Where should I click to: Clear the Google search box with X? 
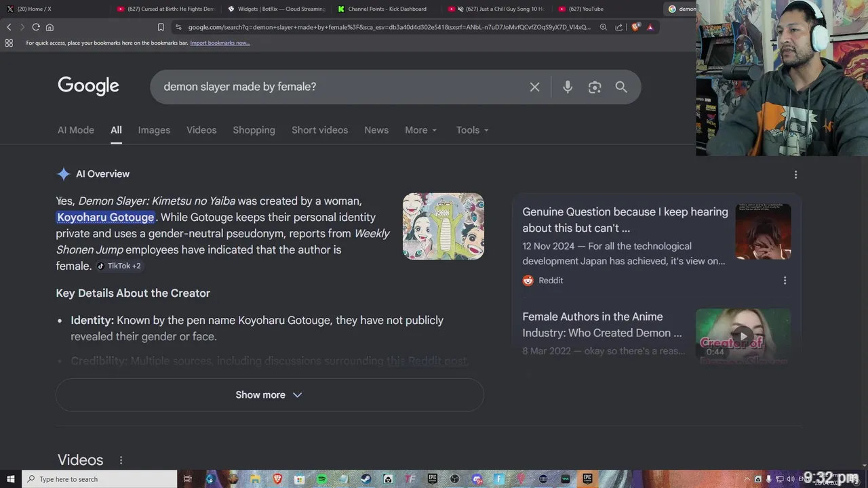pos(534,87)
